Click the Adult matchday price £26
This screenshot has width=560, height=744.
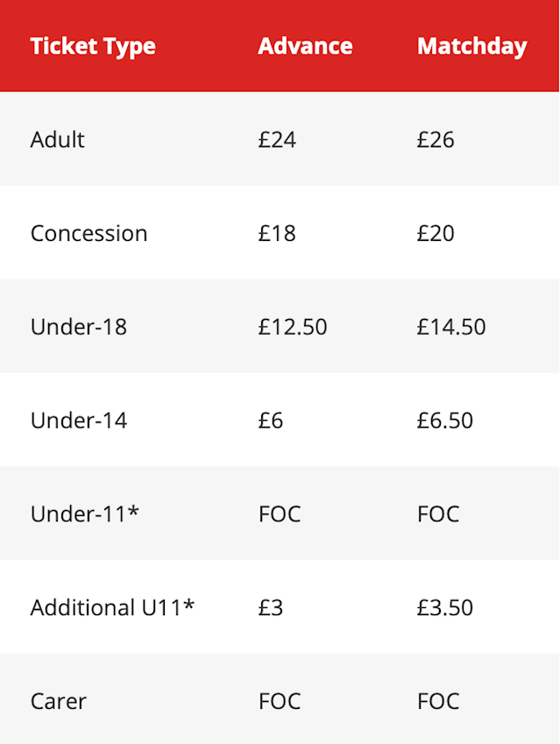pyautogui.click(x=436, y=139)
